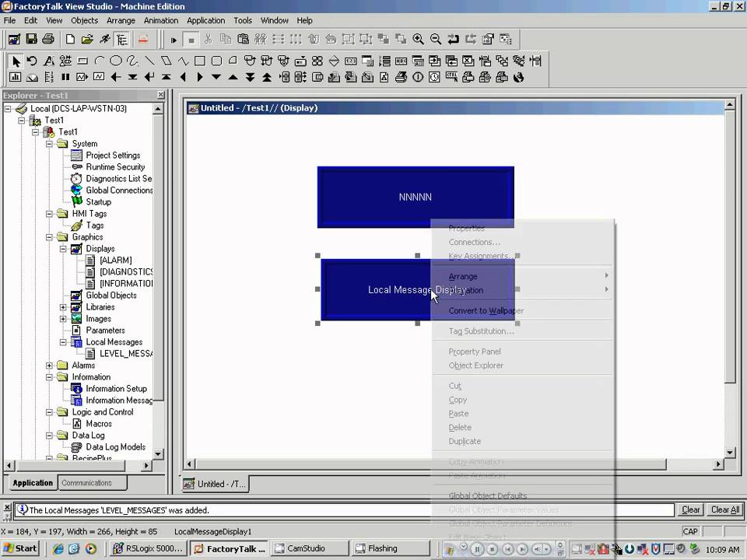Expand the Alarms folder

tap(50, 366)
